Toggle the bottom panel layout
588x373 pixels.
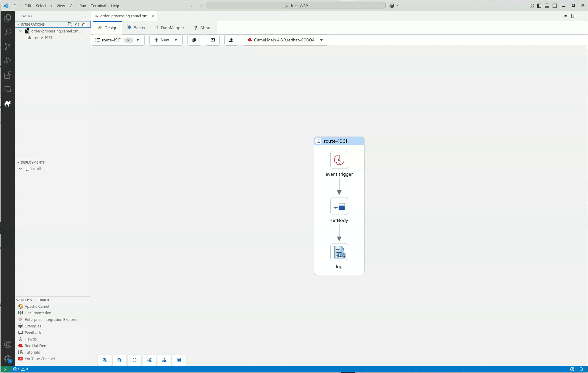tap(547, 6)
